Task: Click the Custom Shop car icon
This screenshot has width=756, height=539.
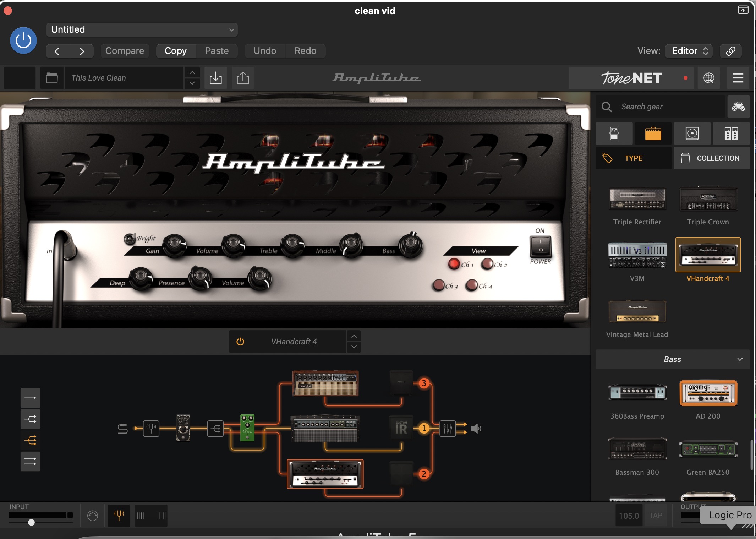Action: pos(739,107)
